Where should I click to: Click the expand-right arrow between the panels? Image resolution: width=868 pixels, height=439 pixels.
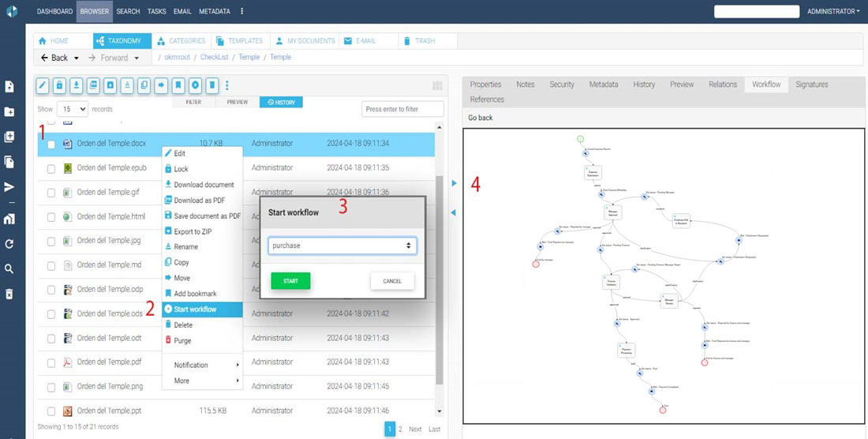[x=454, y=183]
